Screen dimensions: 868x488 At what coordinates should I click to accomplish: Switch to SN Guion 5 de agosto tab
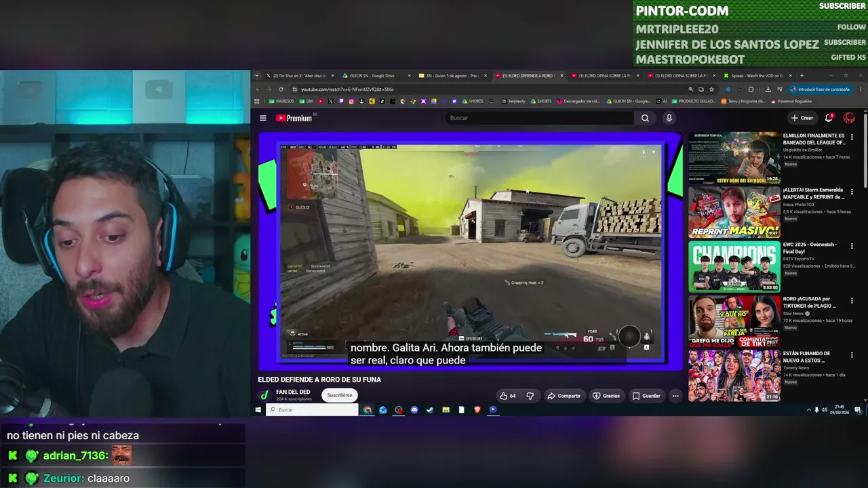(x=452, y=76)
